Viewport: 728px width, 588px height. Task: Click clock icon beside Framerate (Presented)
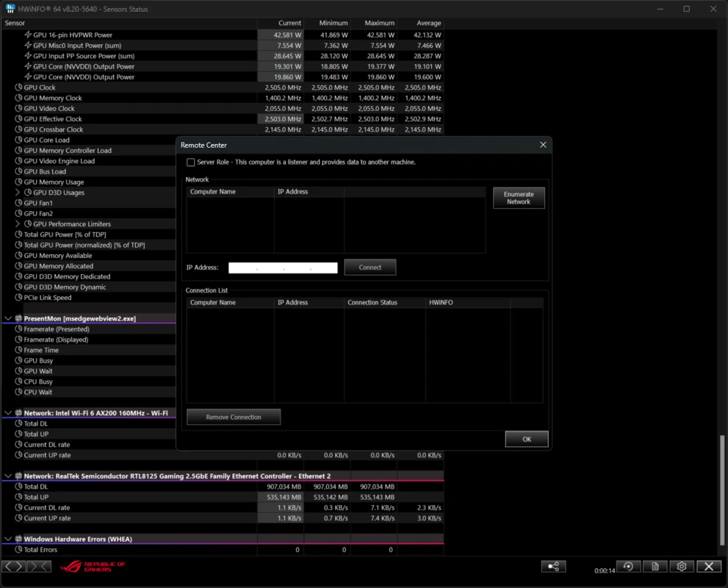coord(18,329)
